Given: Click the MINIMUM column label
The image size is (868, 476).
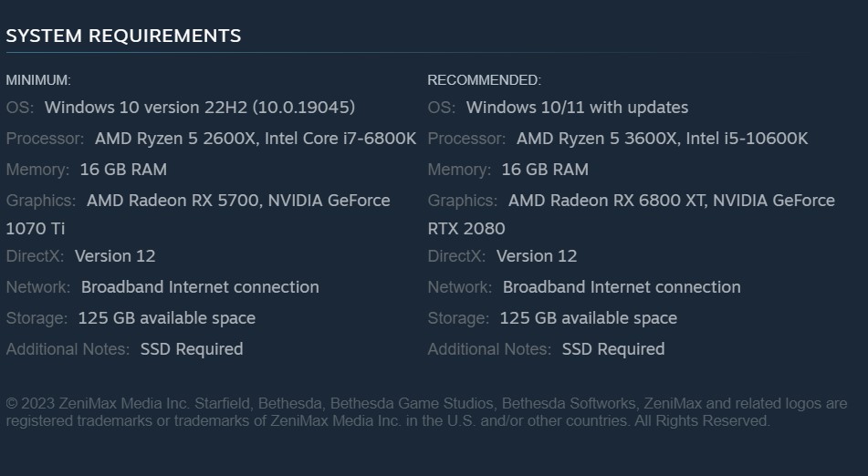Looking at the screenshot, I should [x=38, y=80].
